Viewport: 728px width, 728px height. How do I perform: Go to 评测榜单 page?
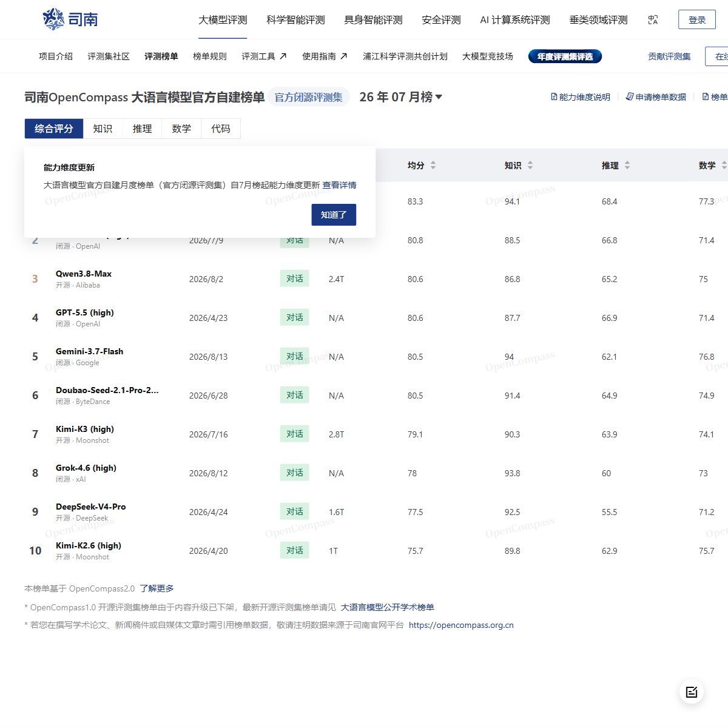(161, 56)
